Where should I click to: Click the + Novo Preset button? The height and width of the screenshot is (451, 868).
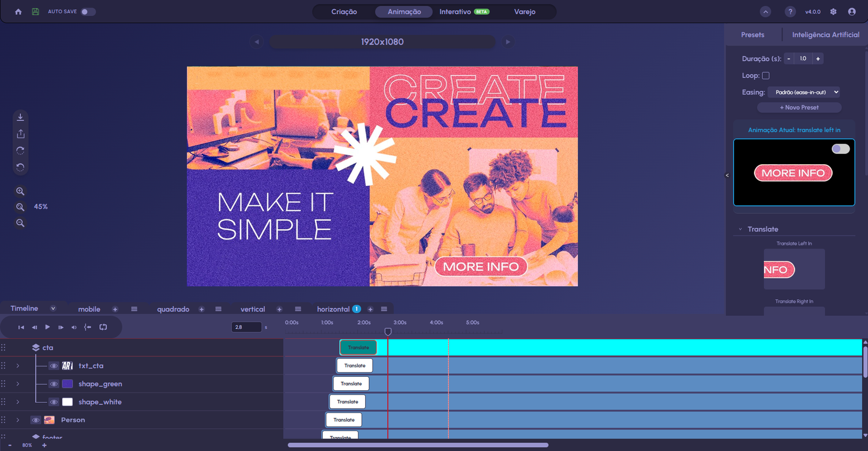[x=799, y=107]
